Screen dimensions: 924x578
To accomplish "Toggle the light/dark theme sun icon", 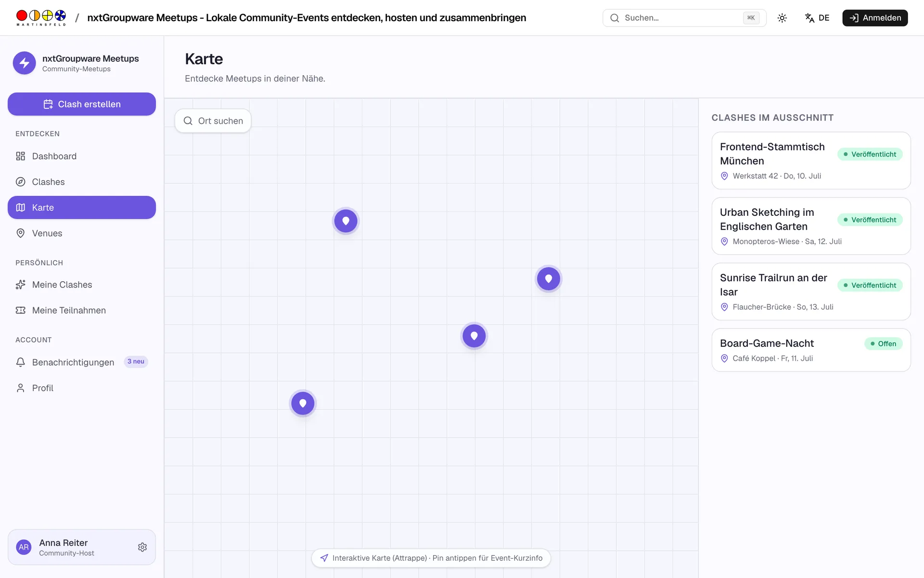I will [x=782, y=18].
